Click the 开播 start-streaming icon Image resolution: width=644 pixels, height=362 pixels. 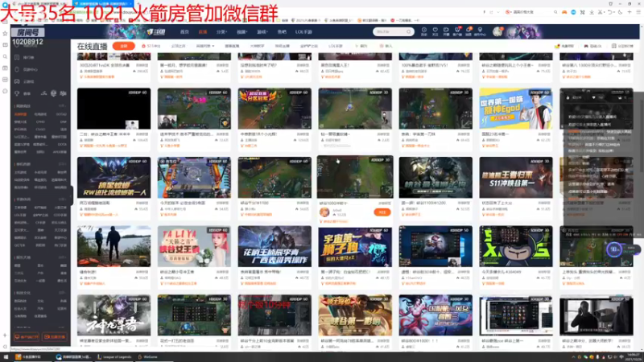pyautogui.click(x=446, y=31)
